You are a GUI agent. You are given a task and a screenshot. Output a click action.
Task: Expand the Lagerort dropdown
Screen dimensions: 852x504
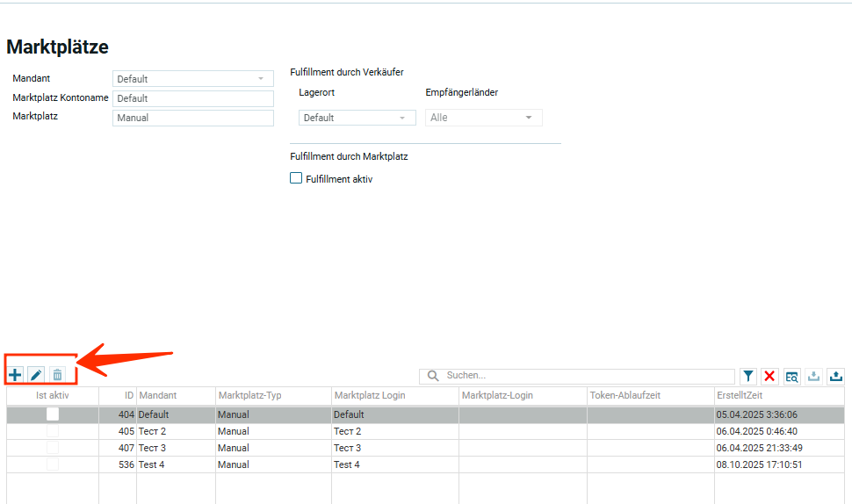coord(357,118)
